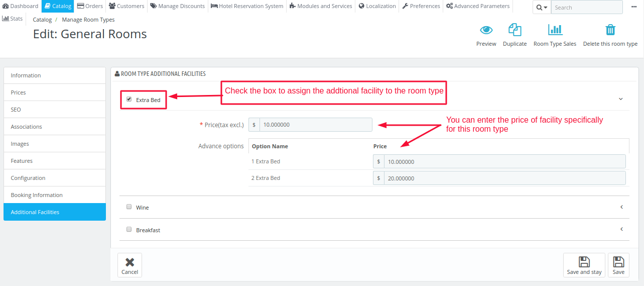Check the Wine facility checkbox
The height and width of the screenshot is (286, 644).
(x=129, y=207)
